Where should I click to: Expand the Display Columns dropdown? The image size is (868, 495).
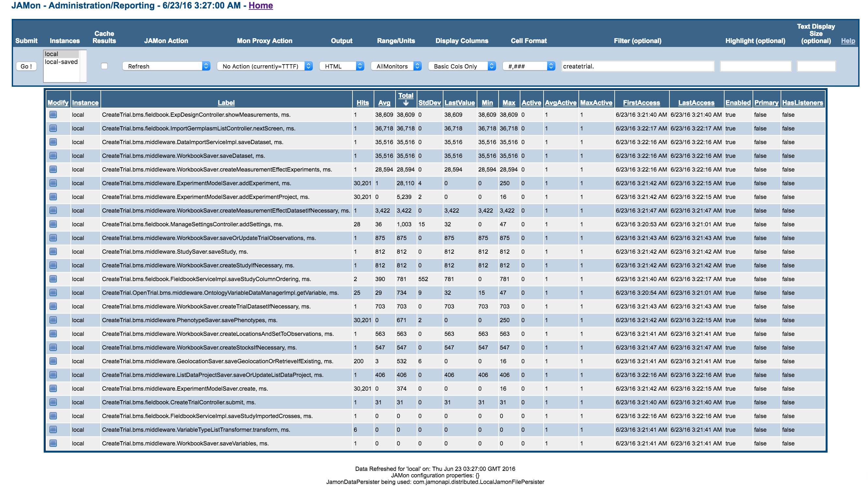pyautogui.click(x=461, y=66)
